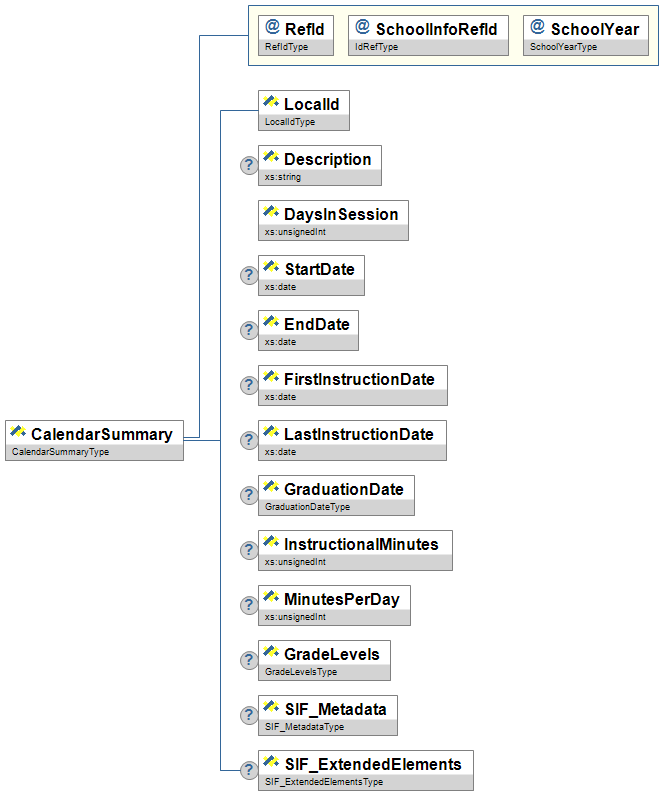Viewport: 663px width, 795px height.
Task: Click the InstructionalMinutes element name
Action: point(361,544)
